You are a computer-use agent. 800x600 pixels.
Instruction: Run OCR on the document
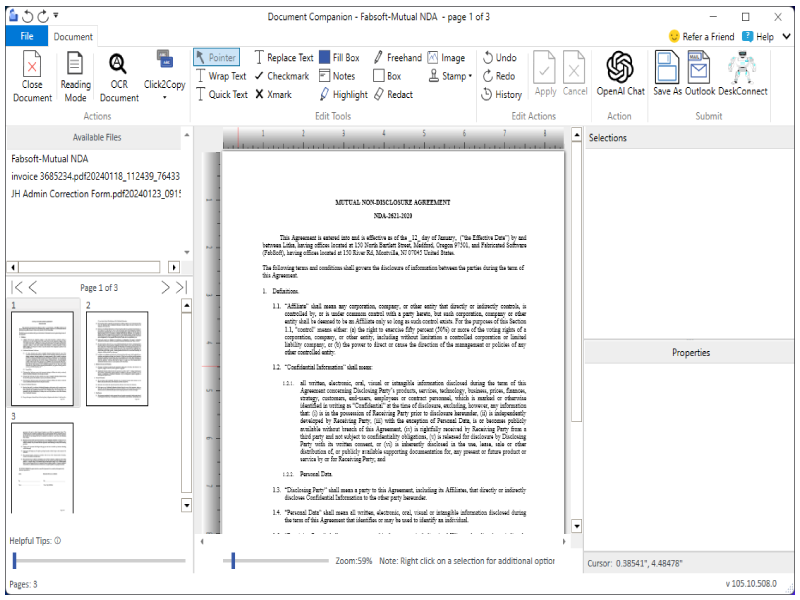click(x=118, y=75)
